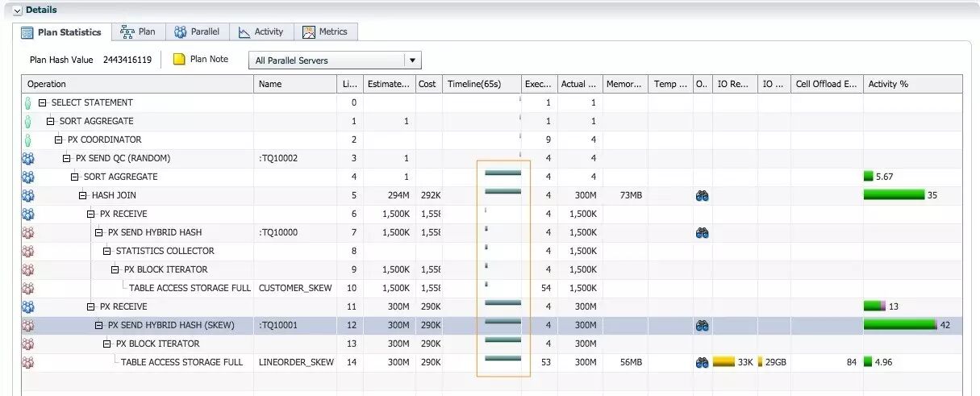Click the parallel servers icon beside PX SEND QC (RANDOM)
The image size is (980, 396).
point(27,158)
